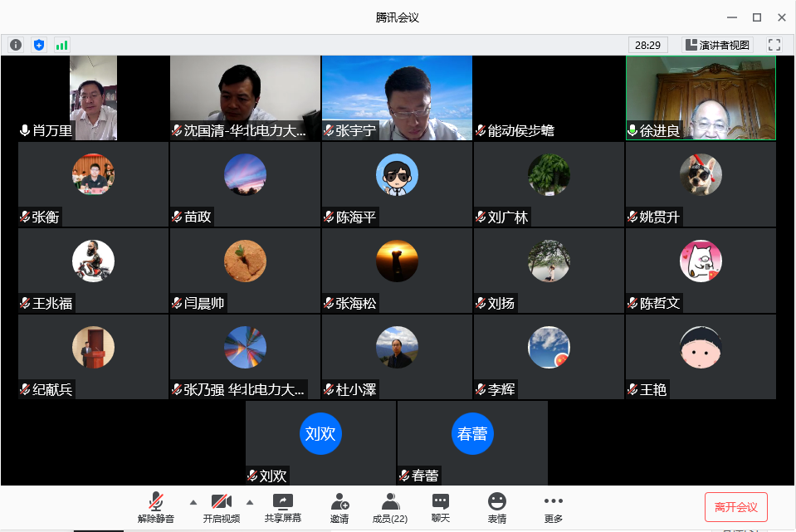The image size is (796, 532).
Task: Switch layout via 演讲者视图 button
Action: coord(718,45)
